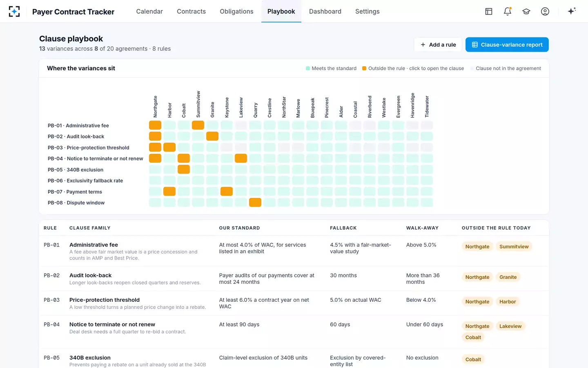
Task: Select the Playbook tab
Action: click(281, 11)
